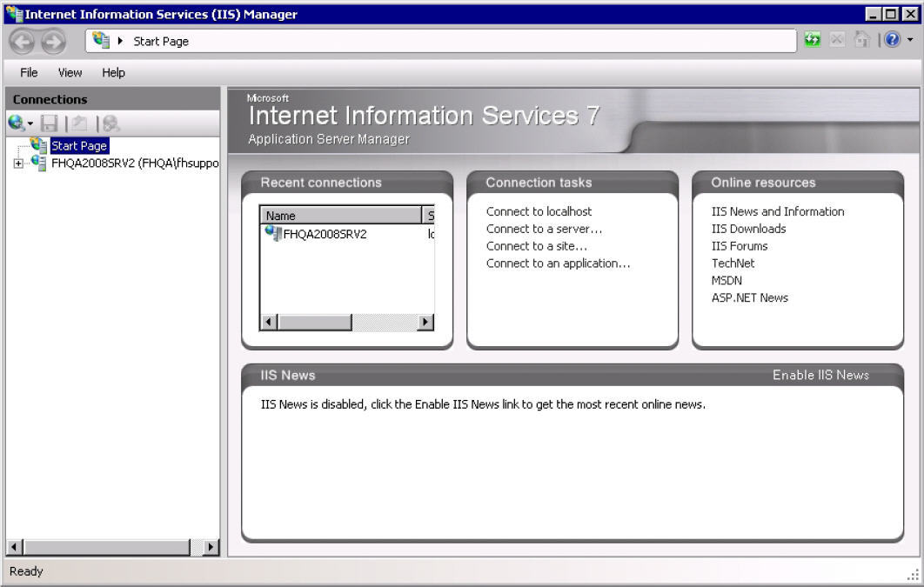This screenshot has width=924, height=587.
Task: Open the dropdown arrow beside the Help icon
Action: (910, 40)
